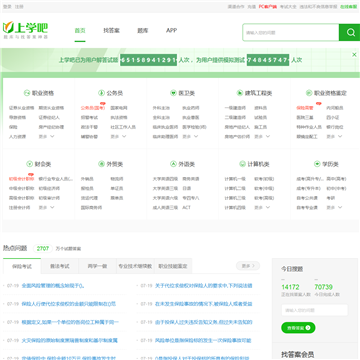Click the green 查看答案 button
This screenshot has height=360, width=360.
(298, 328)
